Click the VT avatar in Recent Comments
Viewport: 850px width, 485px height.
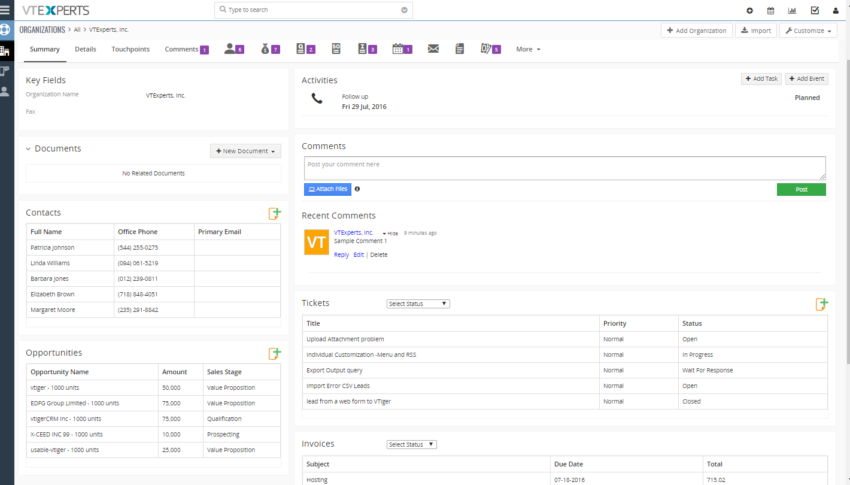(316, 242)
